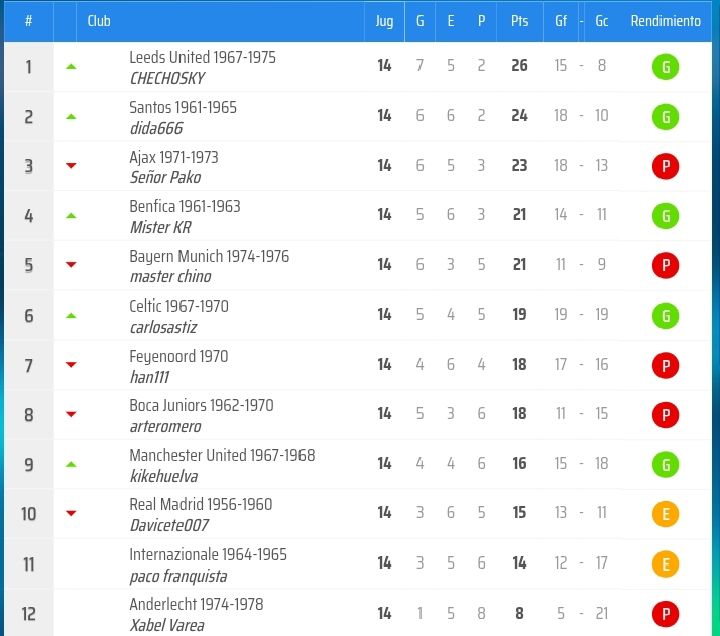Sort table by Jug column header

[x=384, y=21]
